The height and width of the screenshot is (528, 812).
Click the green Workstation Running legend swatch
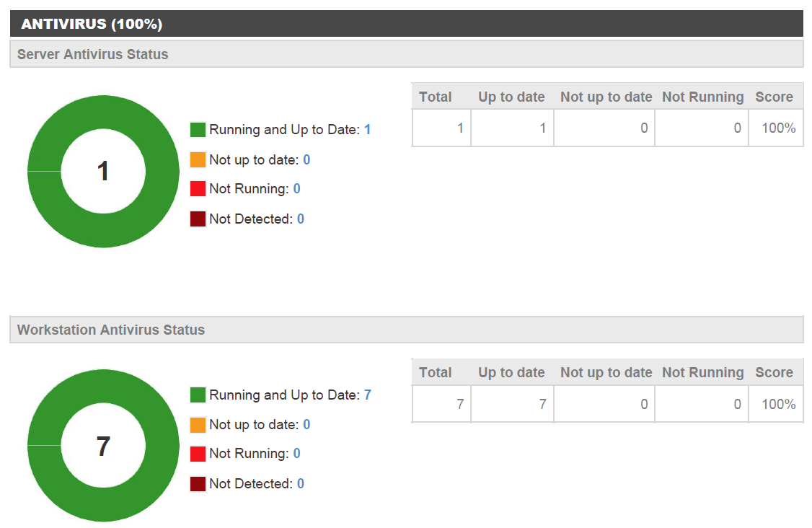[198, 395]
